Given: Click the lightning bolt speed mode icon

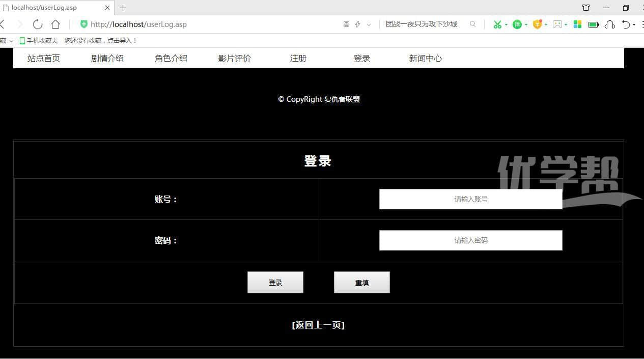Looking at the screenshot, I should (357, 24).
